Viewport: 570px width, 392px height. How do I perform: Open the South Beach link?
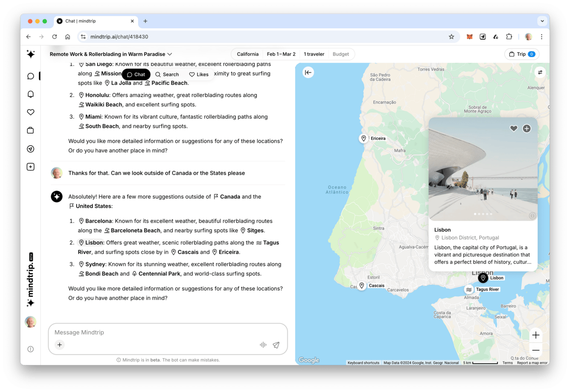[x=98, y=126]
